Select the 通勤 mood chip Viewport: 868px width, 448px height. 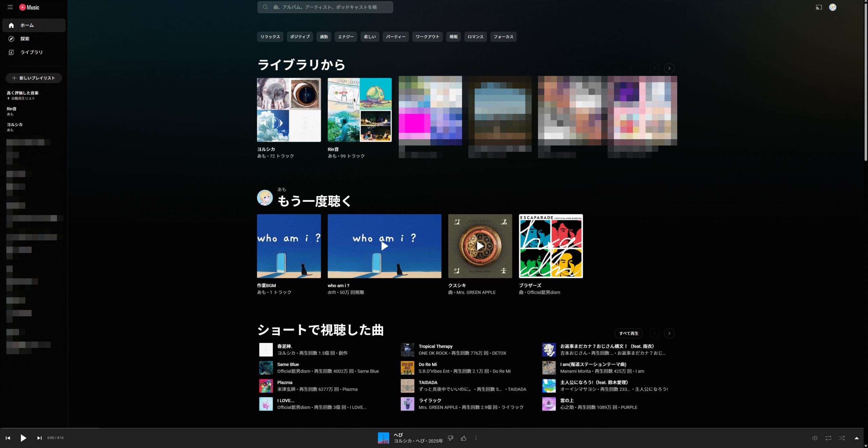click(x=324, y=37)
